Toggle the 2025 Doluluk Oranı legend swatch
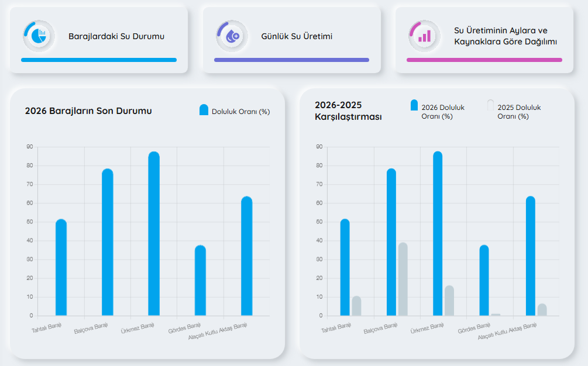Image resolution: width=588 pixels, height=366 pixels. point(490,105)
